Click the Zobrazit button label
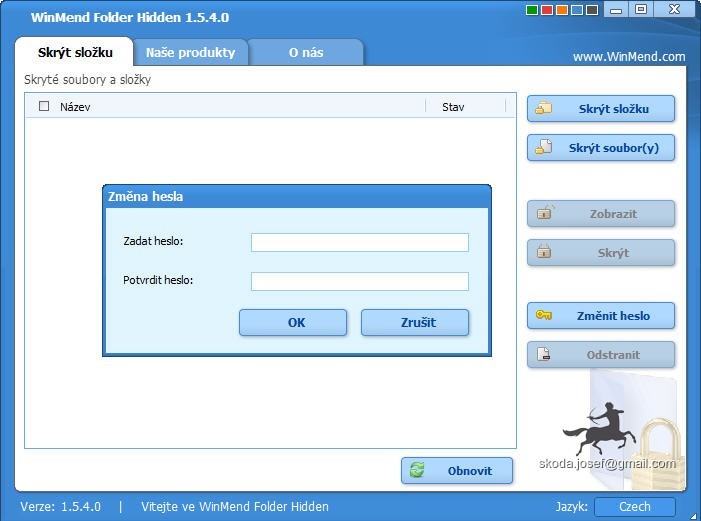This screenshot has height=521, width=701. 613,214
